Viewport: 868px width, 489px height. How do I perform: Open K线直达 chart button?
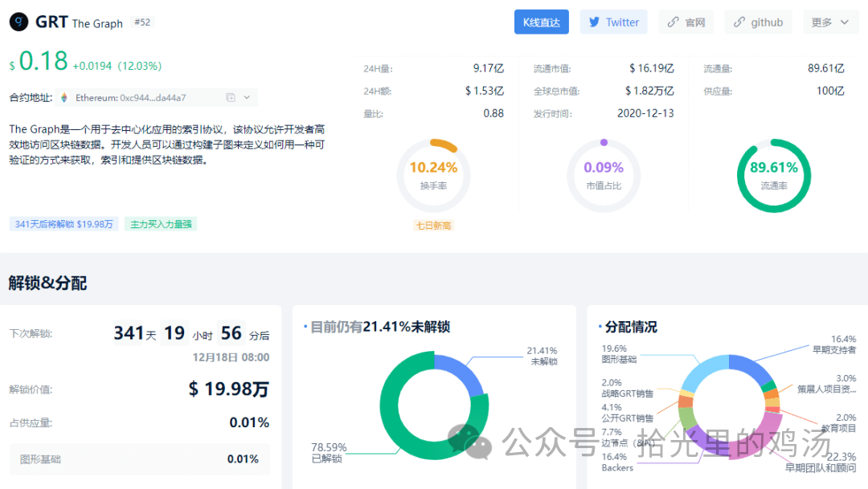[x=542, y=22]
